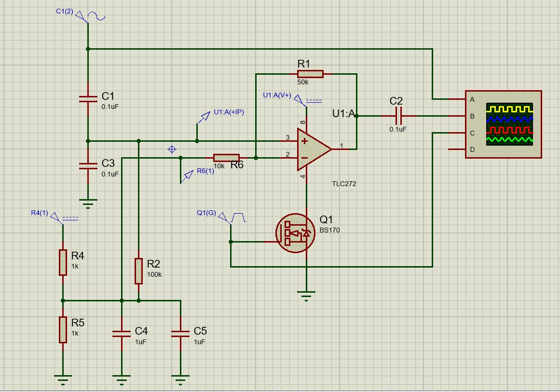The image size is (560, 392).
Task: Click the 1k value under R4
Action: (x=75, y=266)
